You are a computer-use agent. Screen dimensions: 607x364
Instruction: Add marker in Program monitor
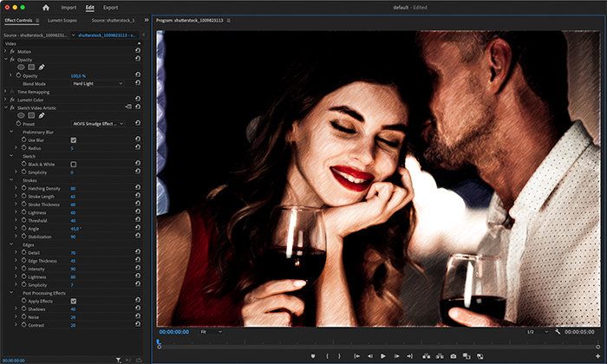click(313, 356)
